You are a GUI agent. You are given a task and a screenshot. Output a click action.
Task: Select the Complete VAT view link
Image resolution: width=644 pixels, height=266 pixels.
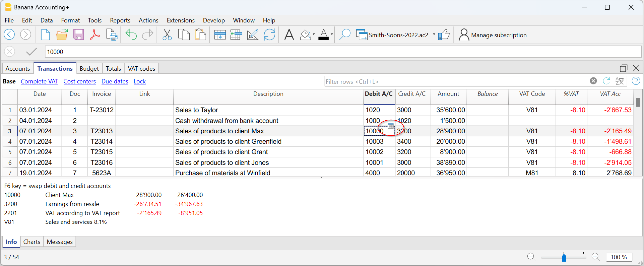click(39, 81)
